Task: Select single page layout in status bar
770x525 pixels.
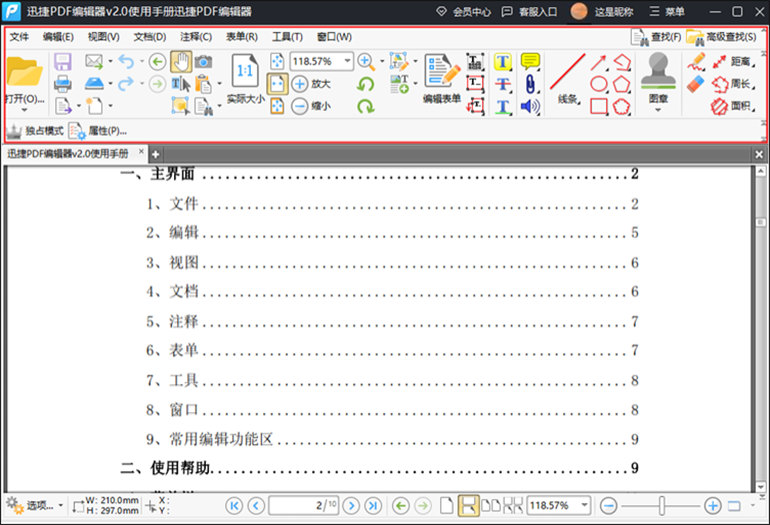Action: (446, 505)
